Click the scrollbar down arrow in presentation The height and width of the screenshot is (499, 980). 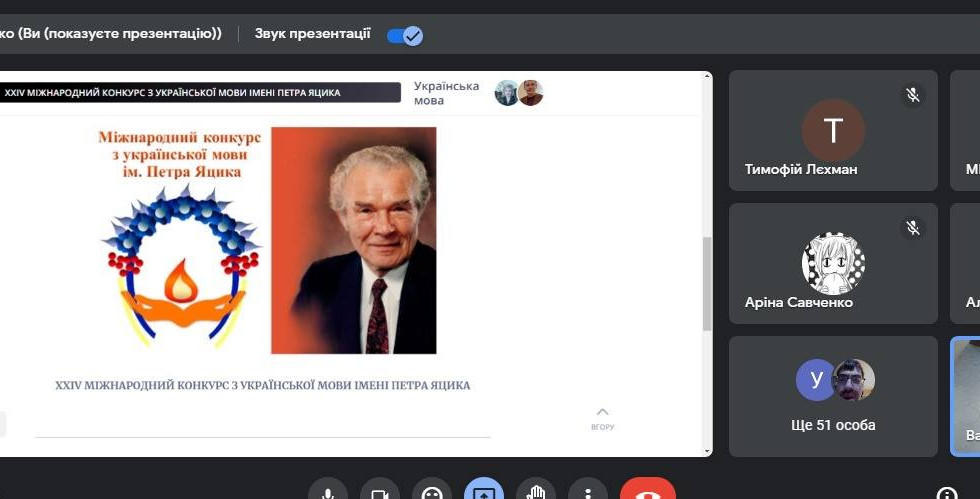coord(707,451)
